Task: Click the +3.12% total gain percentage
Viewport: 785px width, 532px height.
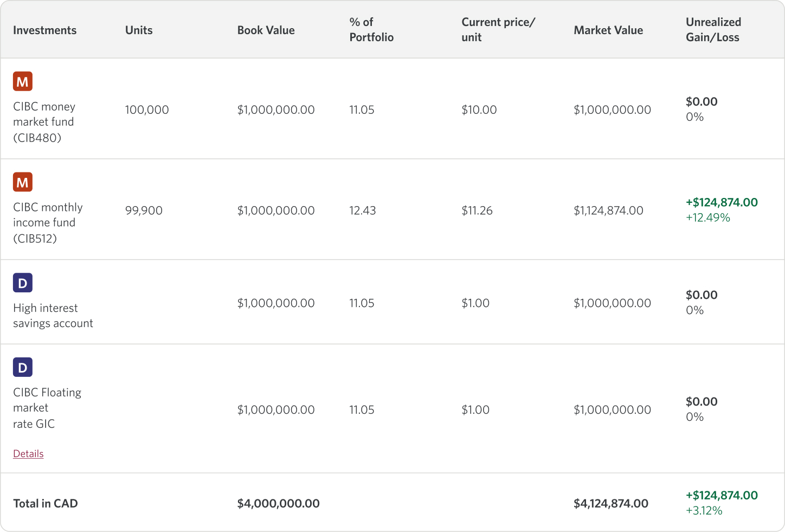Action: point(704,511)
